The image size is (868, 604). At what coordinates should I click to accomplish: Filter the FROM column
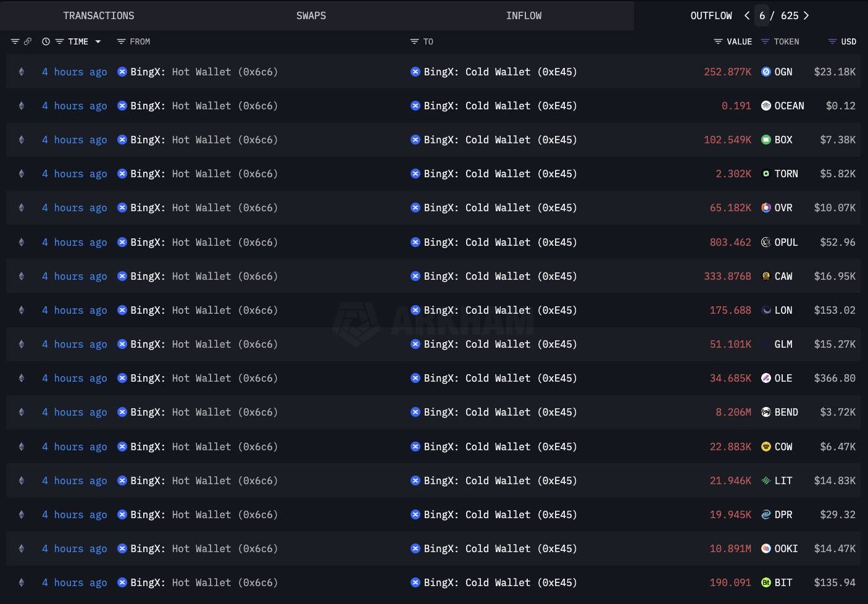(x=121, y=41)
